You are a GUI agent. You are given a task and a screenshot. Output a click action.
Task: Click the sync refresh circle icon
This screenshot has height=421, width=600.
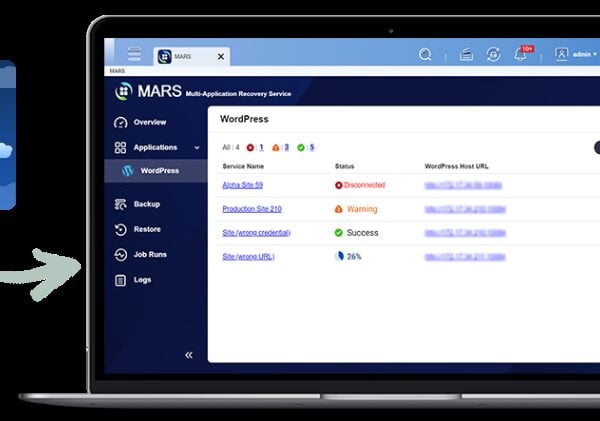point(493,54)
